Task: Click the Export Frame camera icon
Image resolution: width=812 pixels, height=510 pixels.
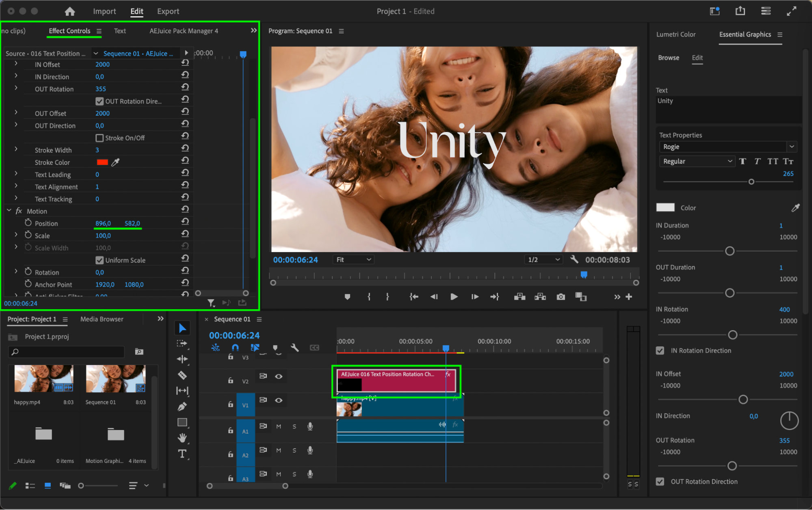Action: click(561, 297)
